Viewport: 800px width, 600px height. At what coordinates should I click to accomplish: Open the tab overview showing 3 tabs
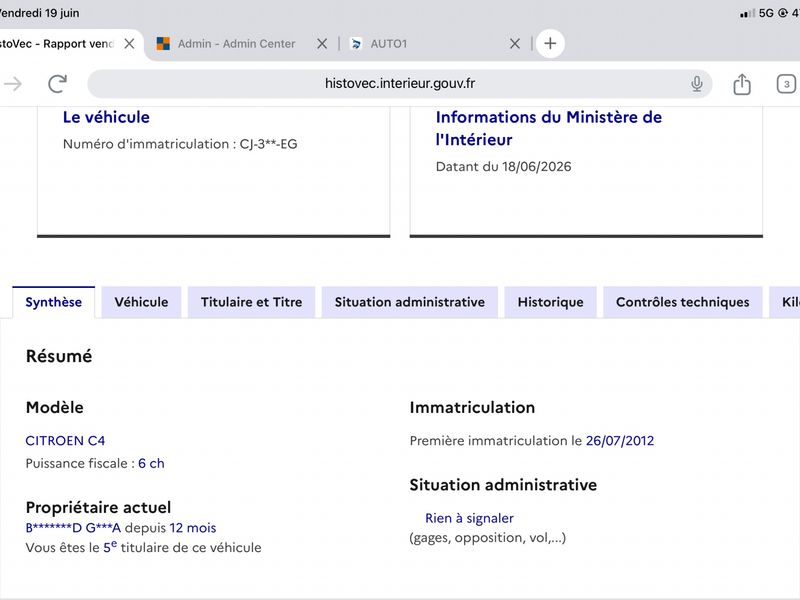click(x=786, y=84)
